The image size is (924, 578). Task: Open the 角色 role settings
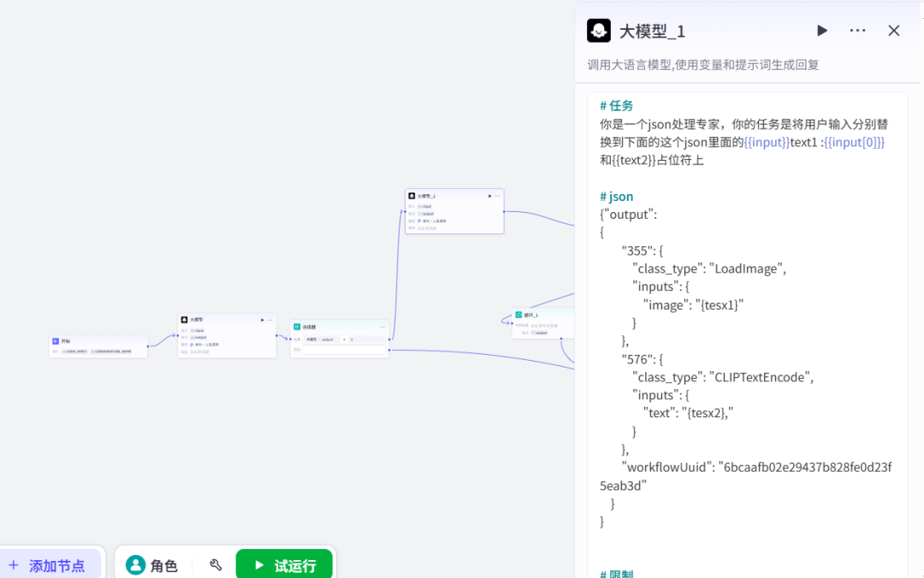coord(152,566)
